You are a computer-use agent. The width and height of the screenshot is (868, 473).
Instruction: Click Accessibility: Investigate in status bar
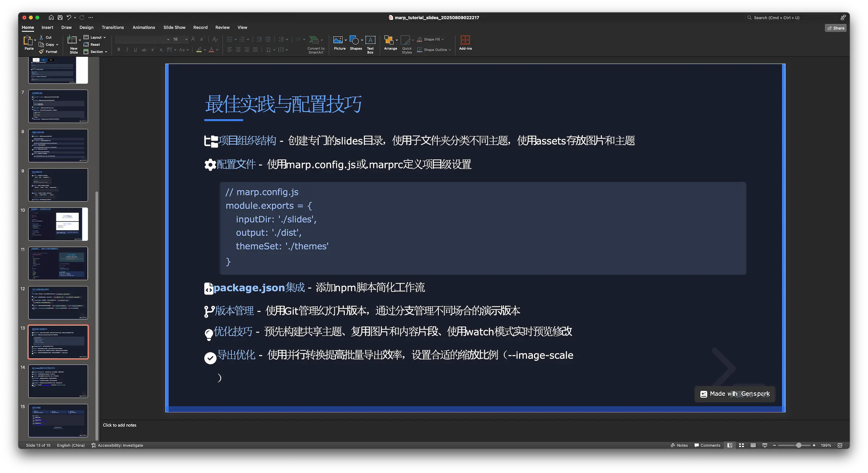click(x=117, y=445)
